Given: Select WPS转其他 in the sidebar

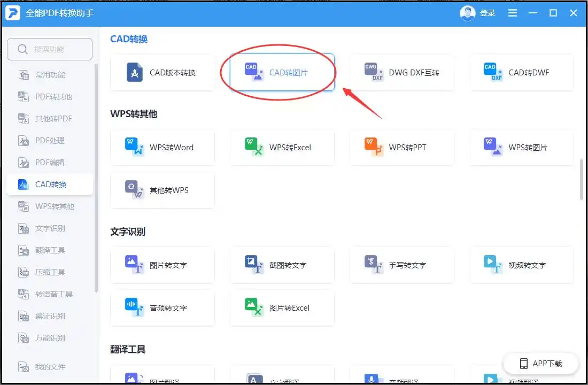Looking at the screenshot, I should click(x=50, y=206).
